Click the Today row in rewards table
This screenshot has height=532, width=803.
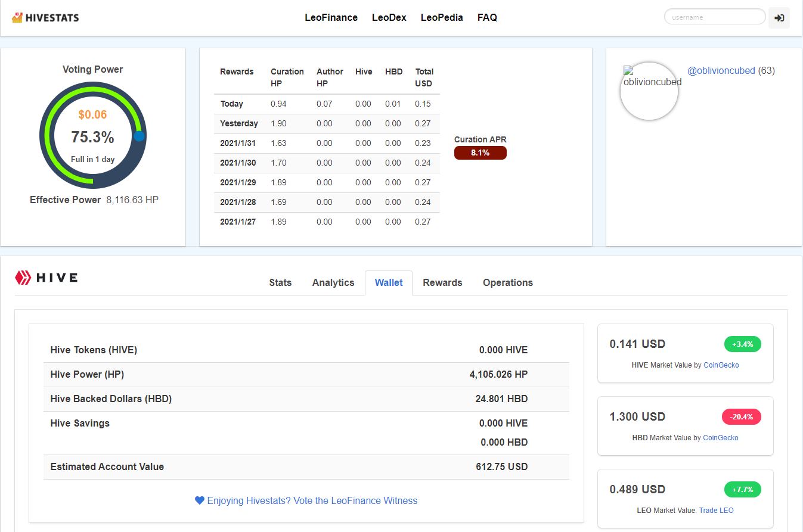(327, 104)
